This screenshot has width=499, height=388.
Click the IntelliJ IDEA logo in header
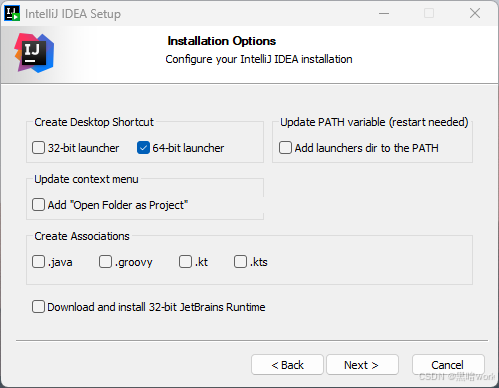34,53
